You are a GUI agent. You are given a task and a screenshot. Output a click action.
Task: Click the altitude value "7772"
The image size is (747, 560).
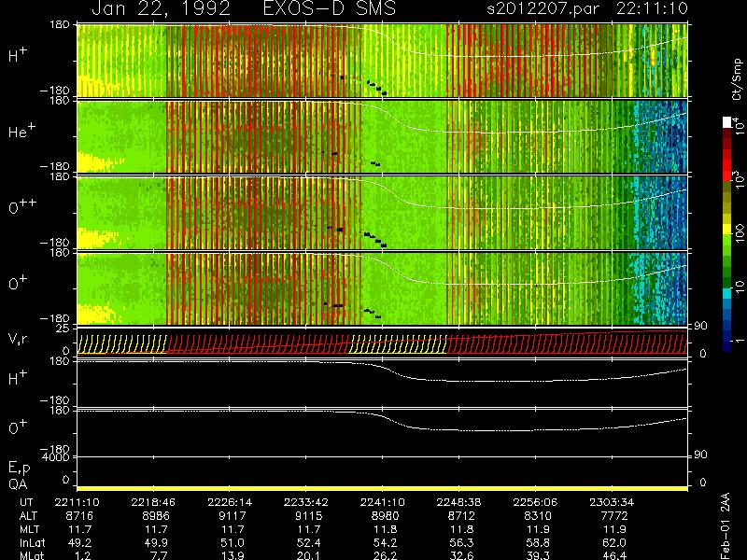[614, 516]
